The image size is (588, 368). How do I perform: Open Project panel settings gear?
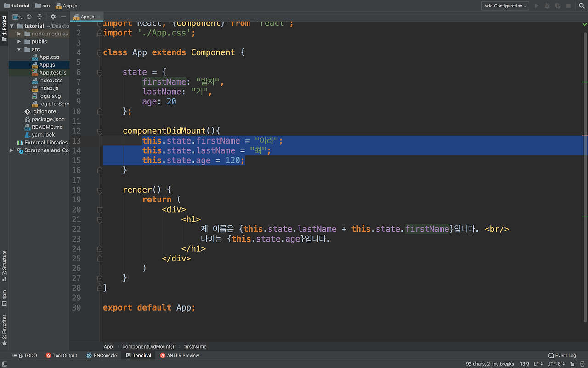pos(53,17)
